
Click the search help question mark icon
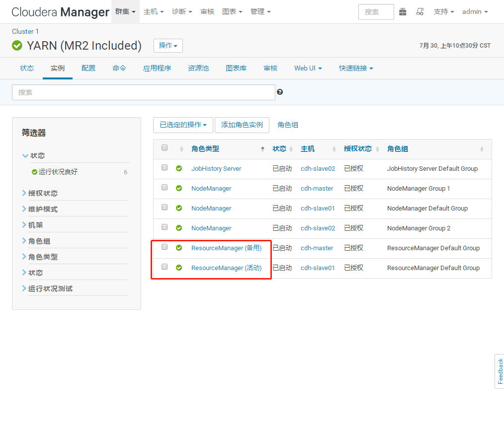[x=280, y=92]
